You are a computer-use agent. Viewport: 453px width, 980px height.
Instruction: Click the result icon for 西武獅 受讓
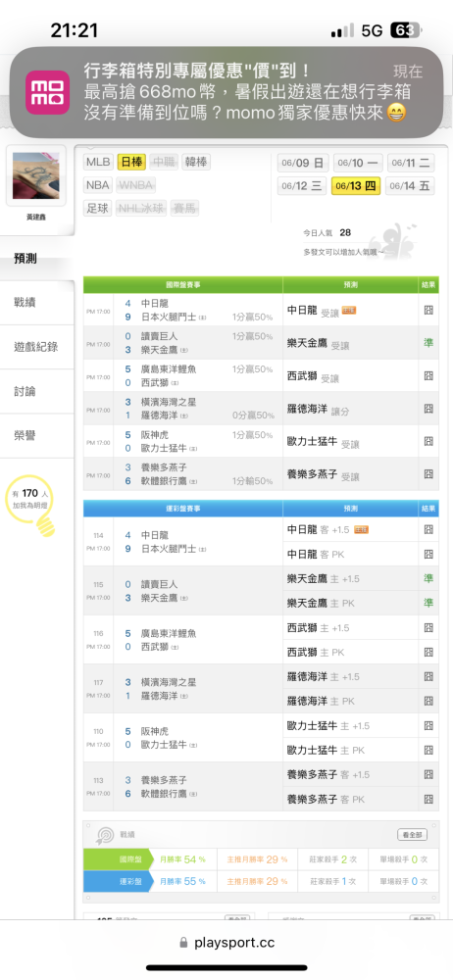(428, 376)
